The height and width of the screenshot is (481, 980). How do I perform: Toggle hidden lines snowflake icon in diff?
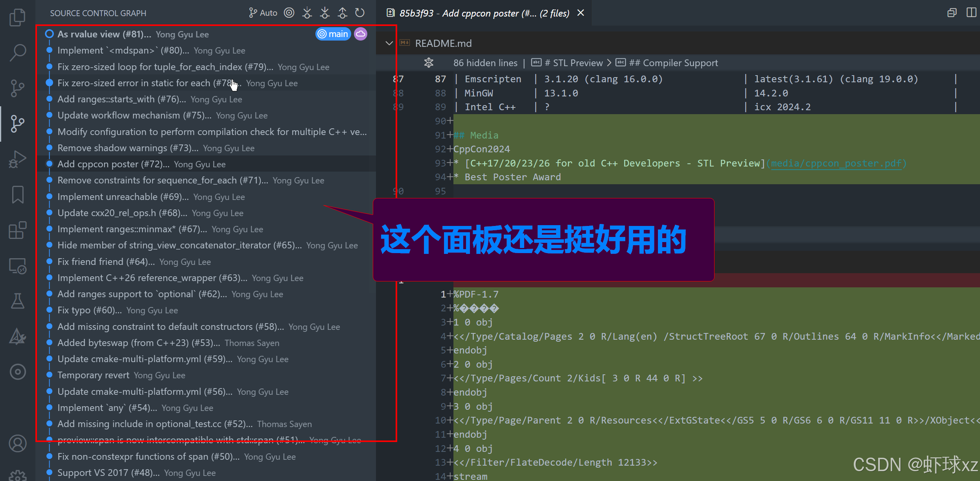point(429,63)
